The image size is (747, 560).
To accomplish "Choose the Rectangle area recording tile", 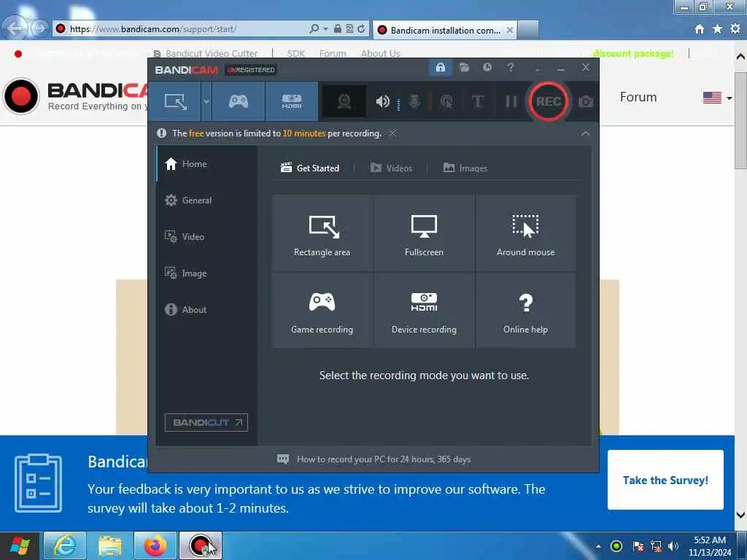I will coord(322,233).
